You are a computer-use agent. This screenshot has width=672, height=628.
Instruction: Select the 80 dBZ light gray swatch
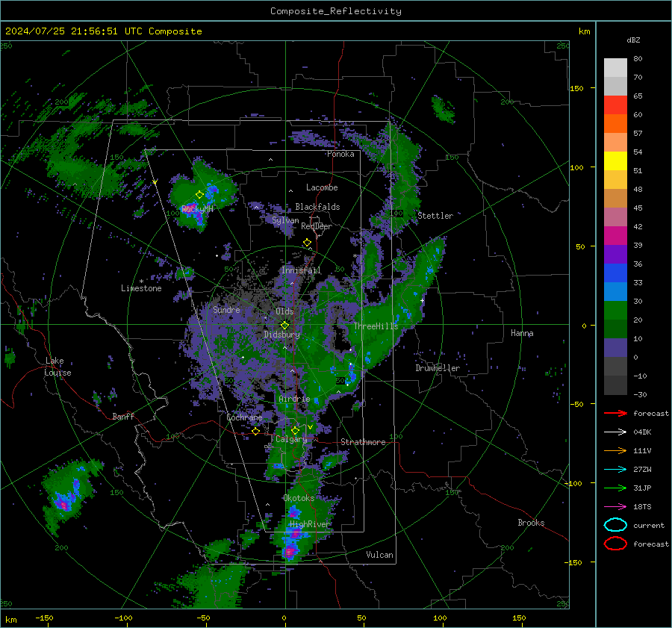pos(615,67)
